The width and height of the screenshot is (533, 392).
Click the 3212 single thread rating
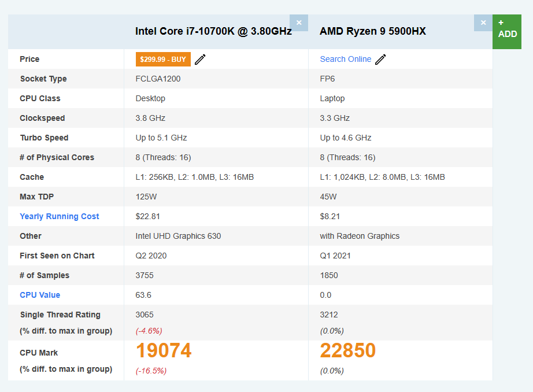point(329,315)
